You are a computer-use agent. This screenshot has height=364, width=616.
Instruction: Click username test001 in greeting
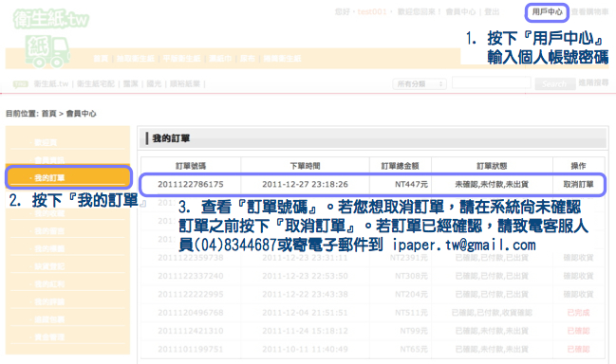(372, 12)
